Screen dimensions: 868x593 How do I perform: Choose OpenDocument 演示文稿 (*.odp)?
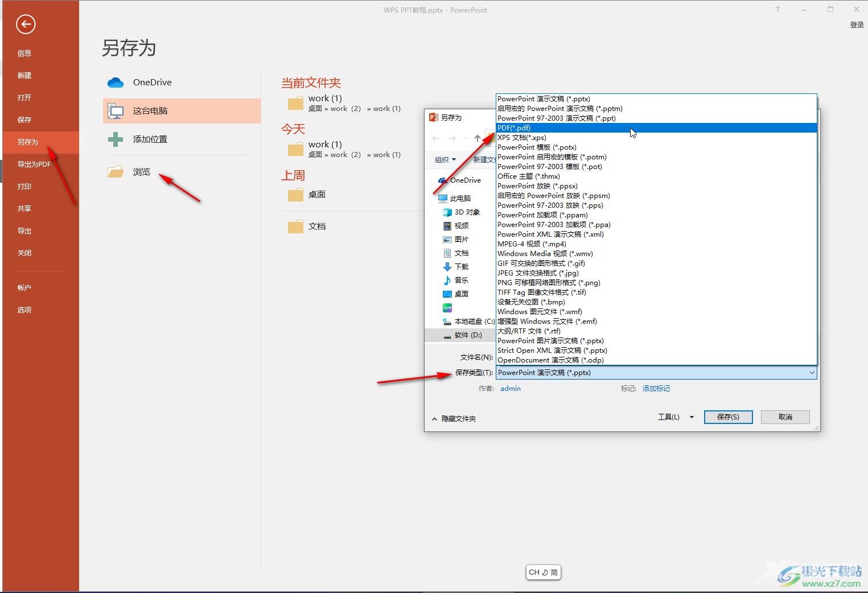tap(657, 360)
